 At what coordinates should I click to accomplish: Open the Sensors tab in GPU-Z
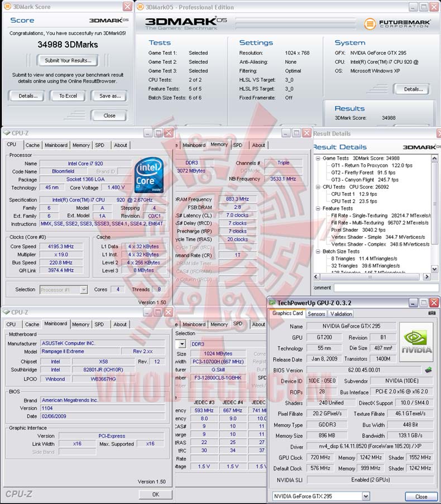coord(317,314)
